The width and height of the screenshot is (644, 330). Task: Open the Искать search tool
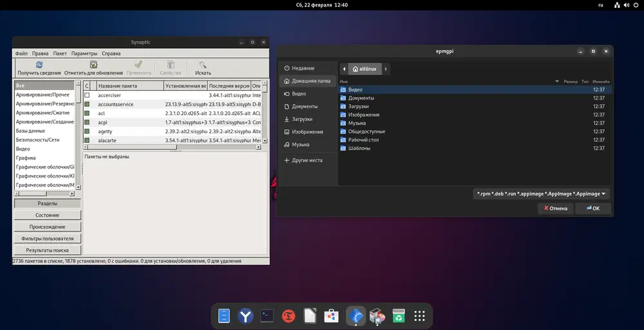tap(203, 65)
